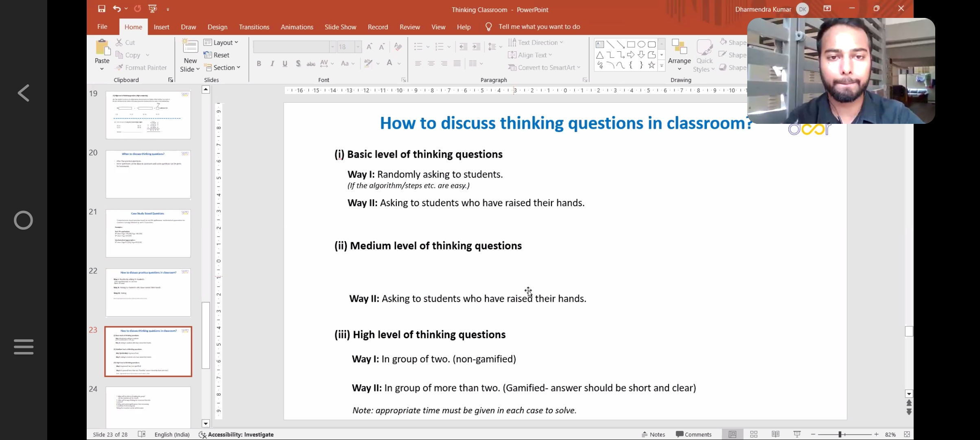Decrease font size icon

click(x=382, y=47)
